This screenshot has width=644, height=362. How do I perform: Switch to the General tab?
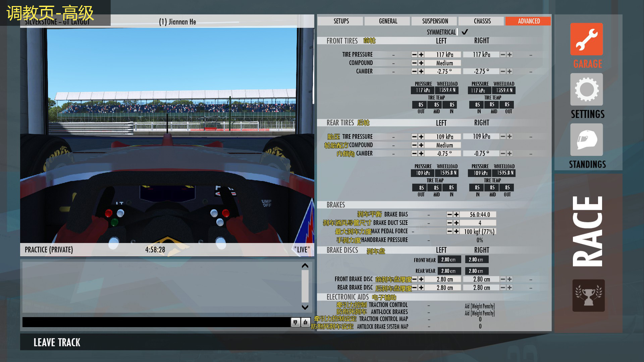[x=387, y=21]
